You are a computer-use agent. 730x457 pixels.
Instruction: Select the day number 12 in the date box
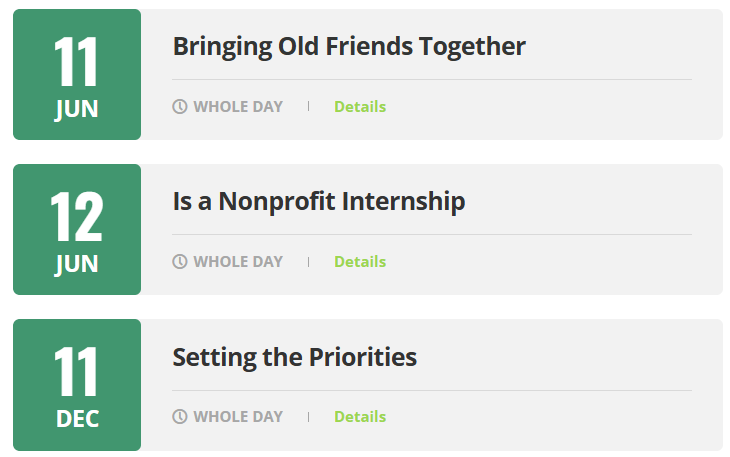pos(76,217)
